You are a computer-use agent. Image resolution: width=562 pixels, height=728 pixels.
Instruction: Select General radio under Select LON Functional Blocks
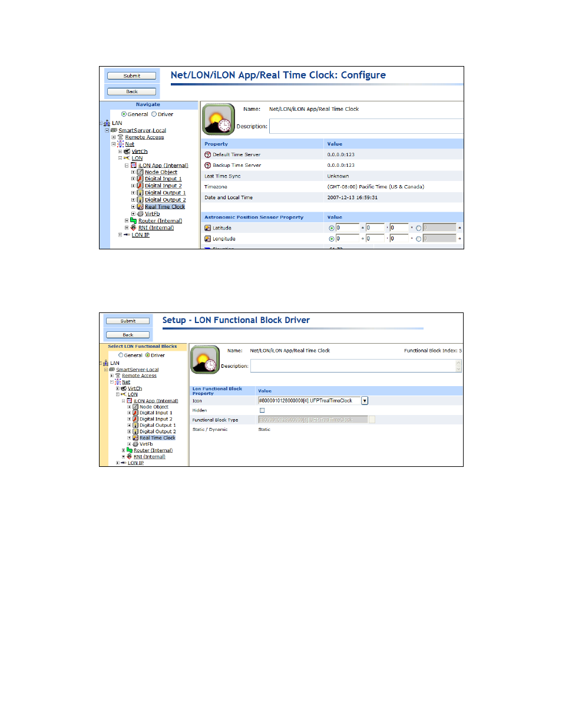121,355
